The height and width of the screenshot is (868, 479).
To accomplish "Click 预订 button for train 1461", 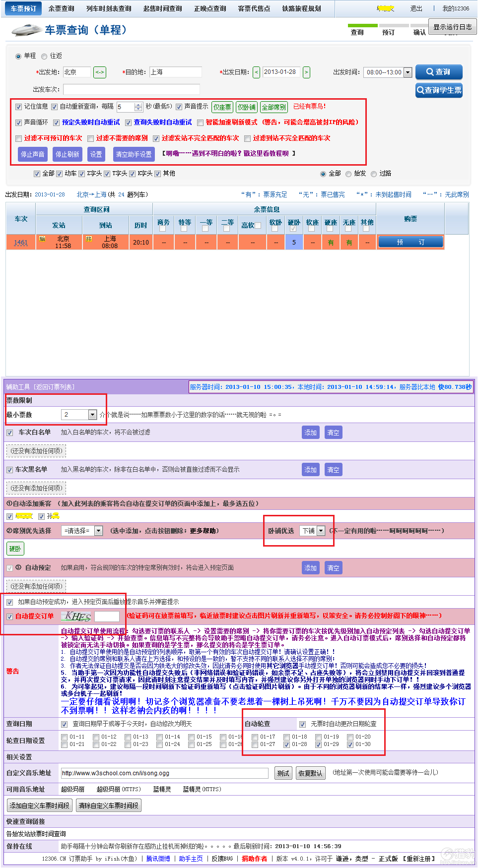I will [x=411, y=242].
